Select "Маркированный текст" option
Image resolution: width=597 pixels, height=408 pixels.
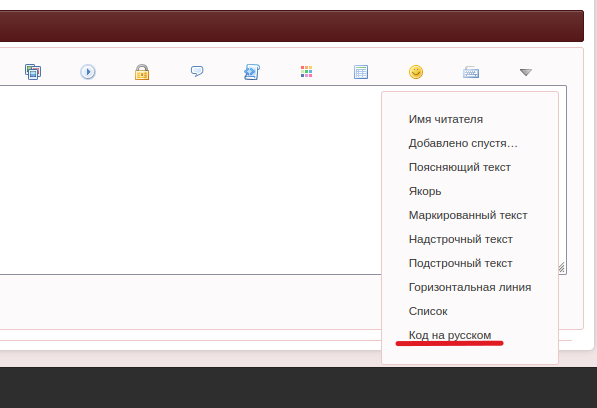click(x=468, y=215)
